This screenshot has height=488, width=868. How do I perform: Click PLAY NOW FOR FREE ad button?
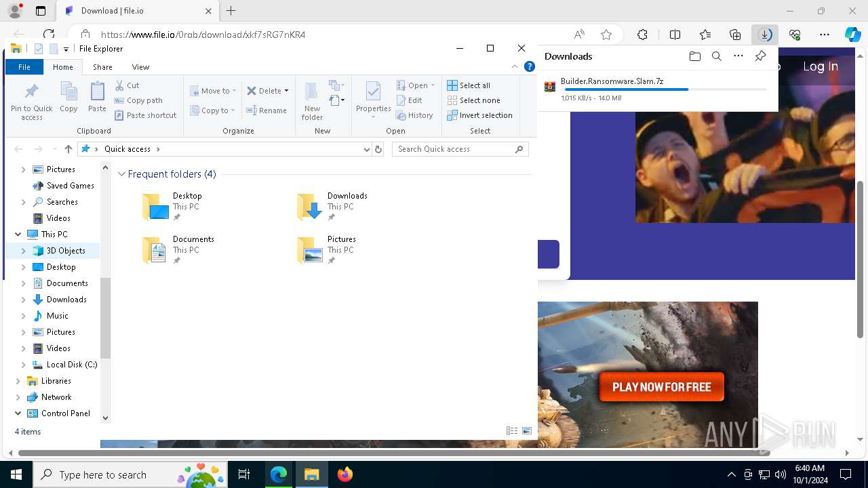[662, 387]
